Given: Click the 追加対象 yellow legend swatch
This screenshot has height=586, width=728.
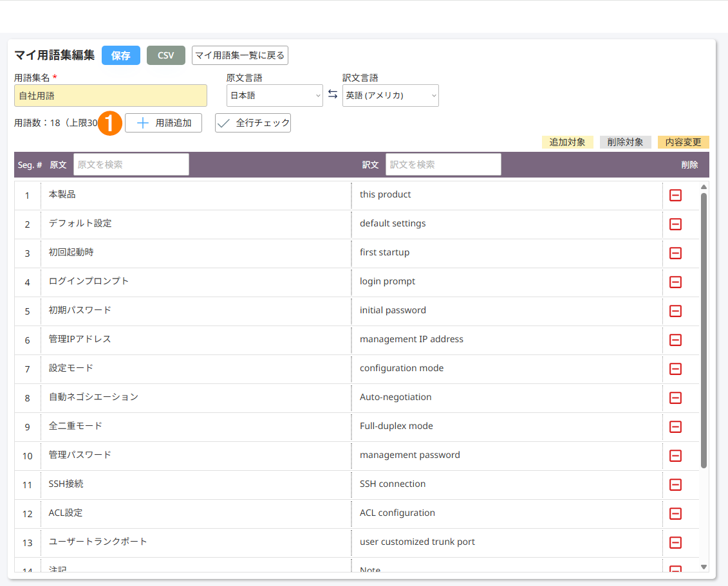Looking at the screenshot, I should point(567,142).
